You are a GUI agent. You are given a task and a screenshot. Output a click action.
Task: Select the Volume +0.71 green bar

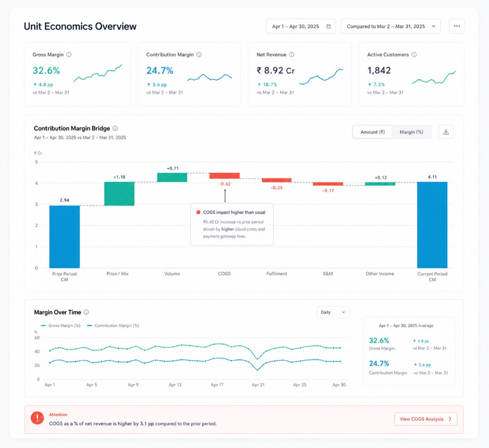point(172,177)
